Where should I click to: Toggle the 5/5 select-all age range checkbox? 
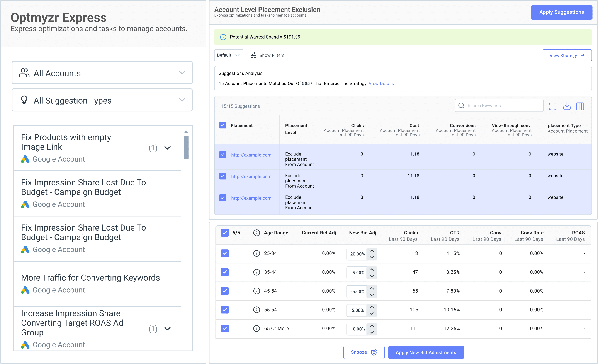point(225,233)
